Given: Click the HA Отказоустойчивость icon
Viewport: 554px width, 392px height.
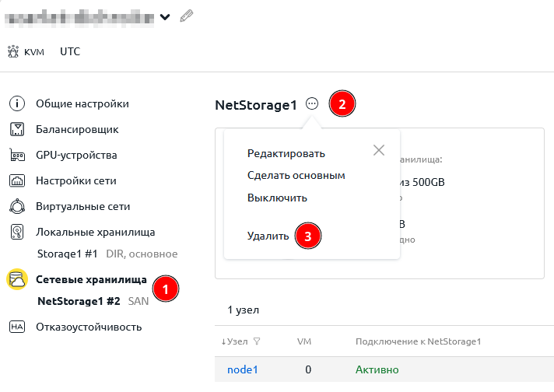Looking at the screenshot, I should coord(17,327).
